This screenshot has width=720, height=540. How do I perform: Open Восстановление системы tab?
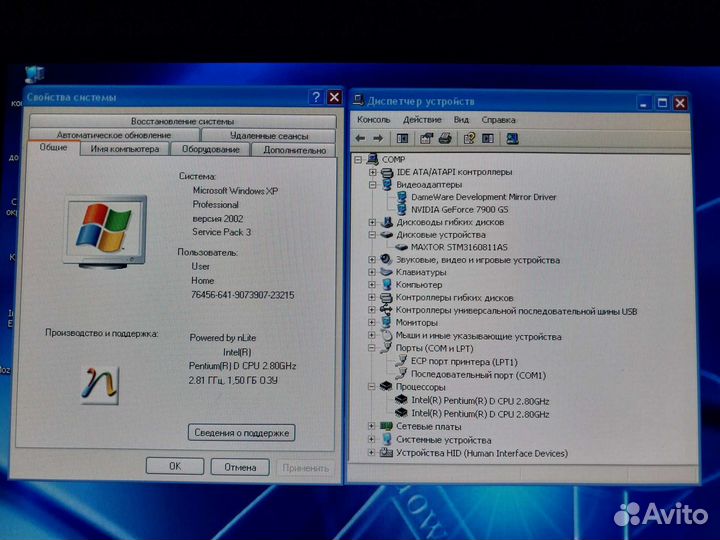pos(183,121)
